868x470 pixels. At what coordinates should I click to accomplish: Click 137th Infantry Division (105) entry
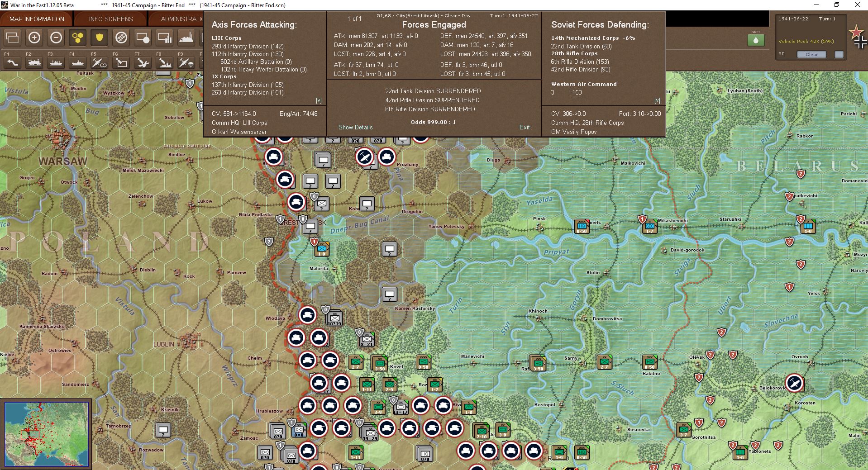(248, 85)
